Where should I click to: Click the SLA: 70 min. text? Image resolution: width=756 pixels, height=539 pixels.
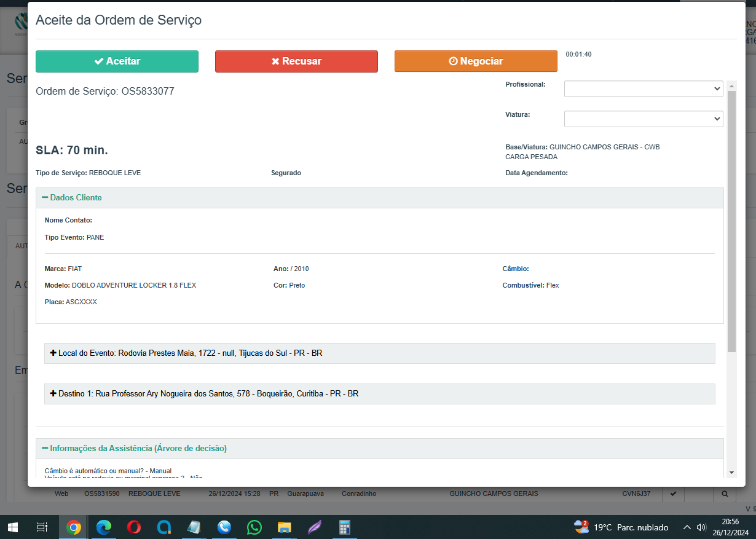pos(72,151)
